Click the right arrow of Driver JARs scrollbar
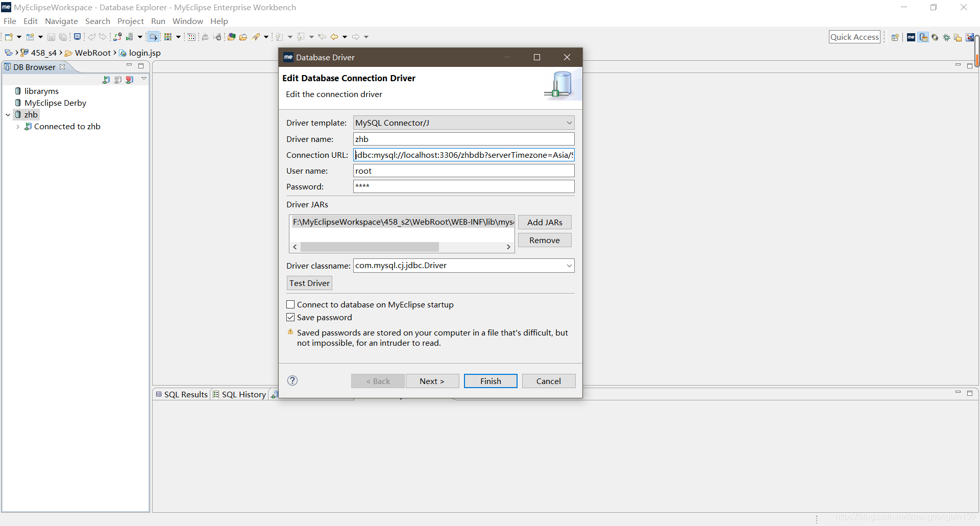This screenshot has width=980, height=526. tap(508, 247)
